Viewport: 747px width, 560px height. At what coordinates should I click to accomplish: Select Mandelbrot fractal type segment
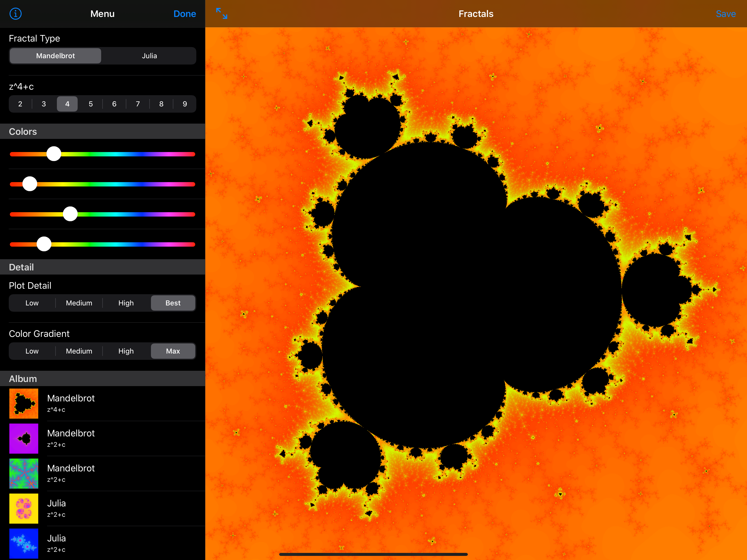(x=56, y=56)
